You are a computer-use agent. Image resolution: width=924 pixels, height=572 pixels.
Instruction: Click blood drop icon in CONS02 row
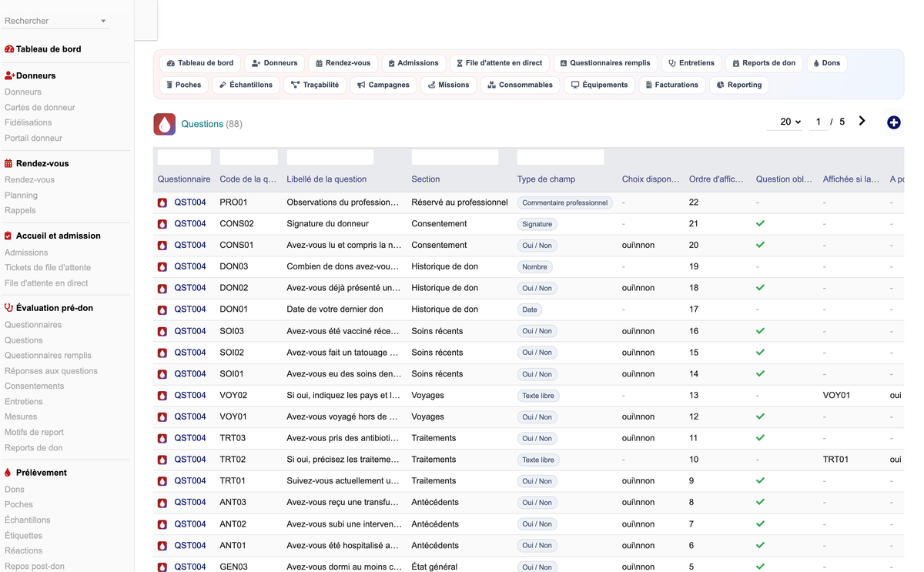(162, 224)
